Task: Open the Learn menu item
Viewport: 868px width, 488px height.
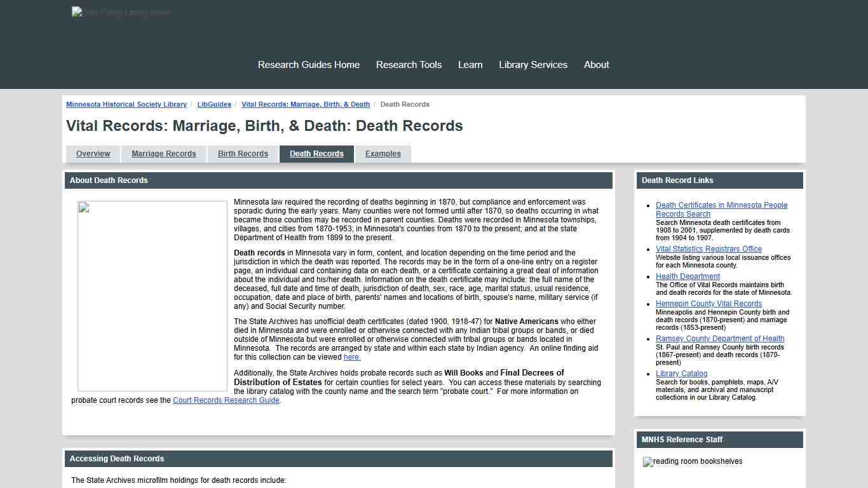Action: [x=470, y=64]
